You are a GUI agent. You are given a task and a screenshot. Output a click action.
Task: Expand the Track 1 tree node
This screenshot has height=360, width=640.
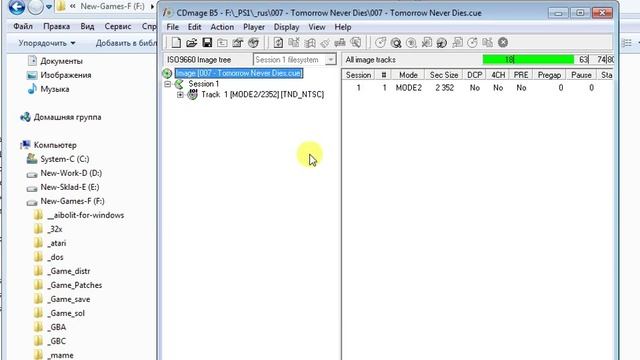[180, 95]
